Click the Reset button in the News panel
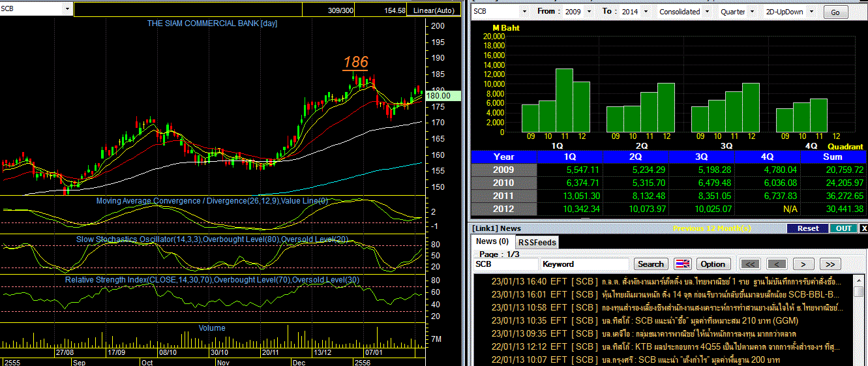The height and width of the screenshot is (366, 868). pyautogui.click(x=807, y=228)
